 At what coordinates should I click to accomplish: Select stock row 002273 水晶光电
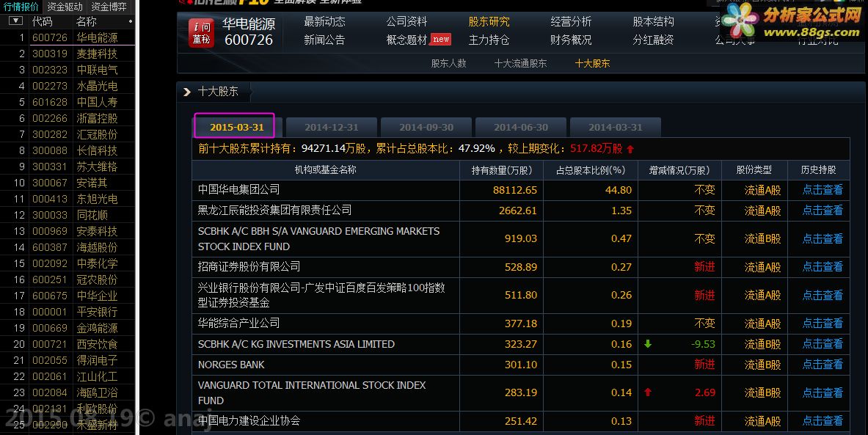(x=68, y=86)
